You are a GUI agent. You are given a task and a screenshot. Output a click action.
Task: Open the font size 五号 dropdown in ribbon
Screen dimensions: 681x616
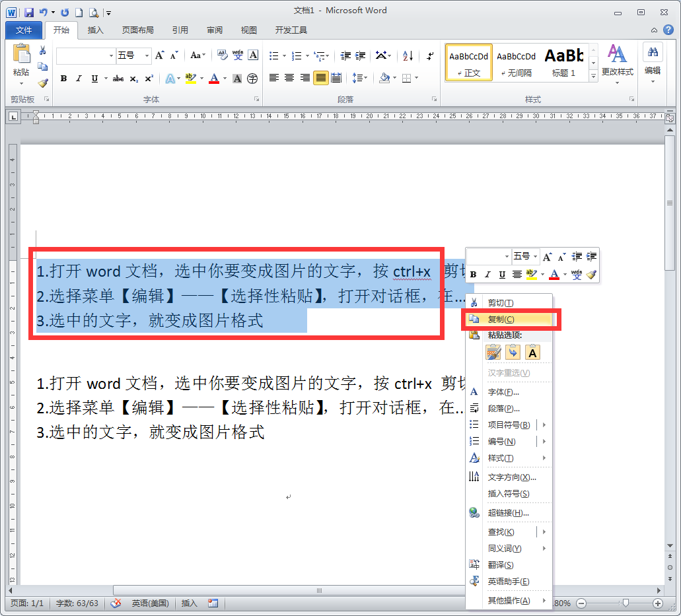tap(147, 55)
